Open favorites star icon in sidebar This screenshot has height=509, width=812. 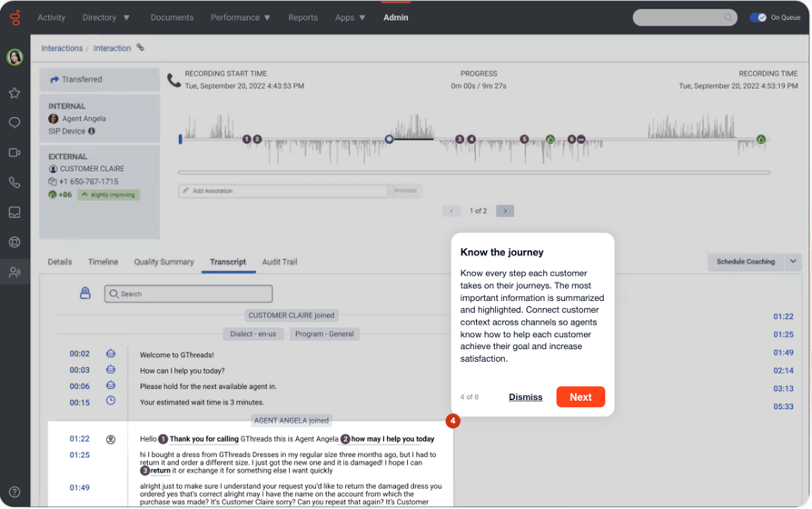coord(15,94)
